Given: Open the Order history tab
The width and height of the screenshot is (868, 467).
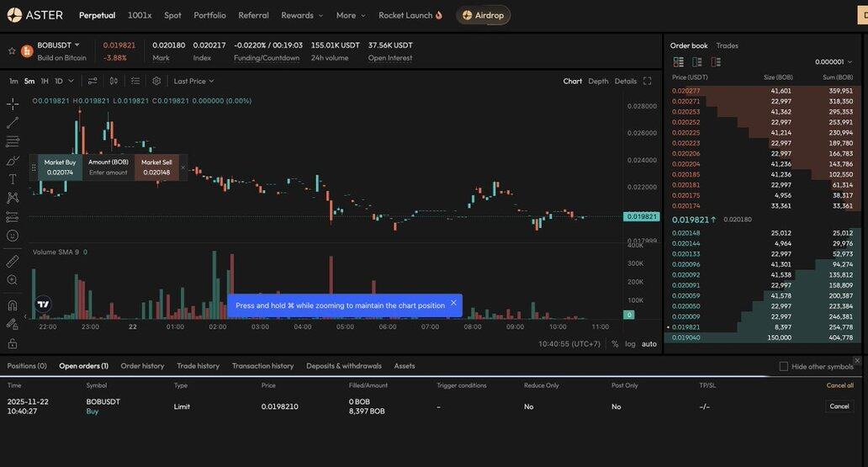Looking at the screenshot, I should tap(142, 366).
